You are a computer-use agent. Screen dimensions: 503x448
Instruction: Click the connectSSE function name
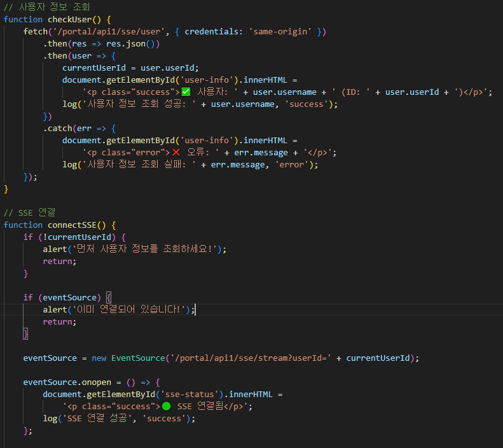tap(72, 225)
